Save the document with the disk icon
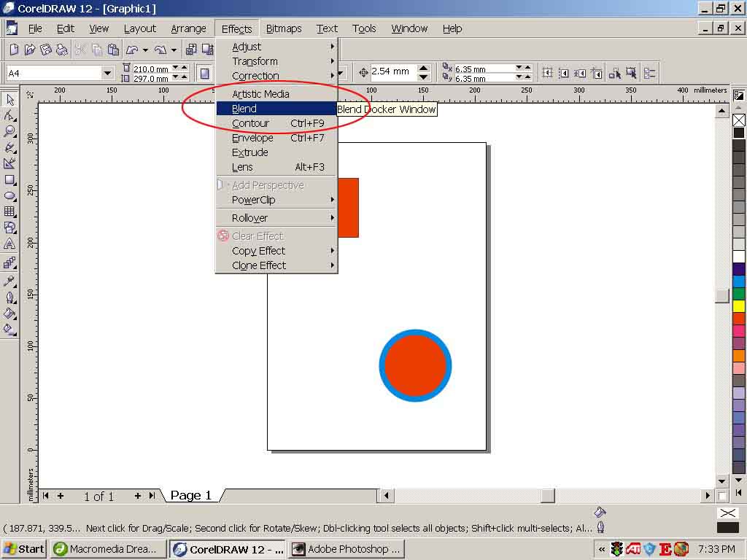 coord(46,49)
